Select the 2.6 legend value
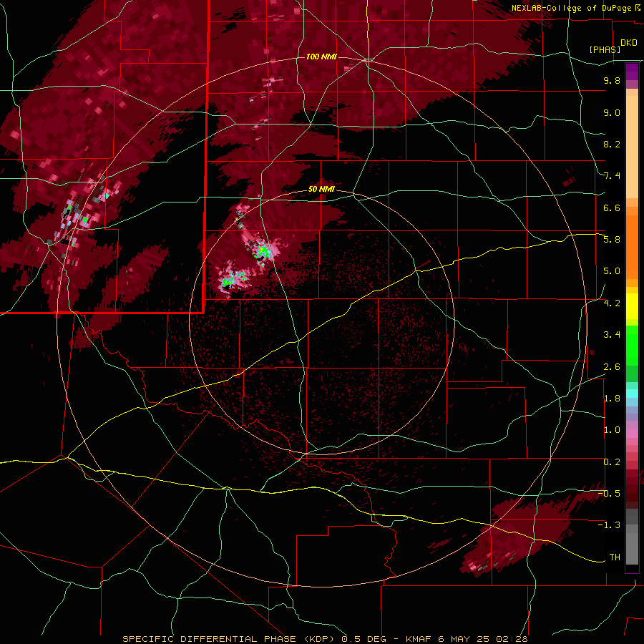The height and width of the screenshot is (644, 644). coord(612,367)
